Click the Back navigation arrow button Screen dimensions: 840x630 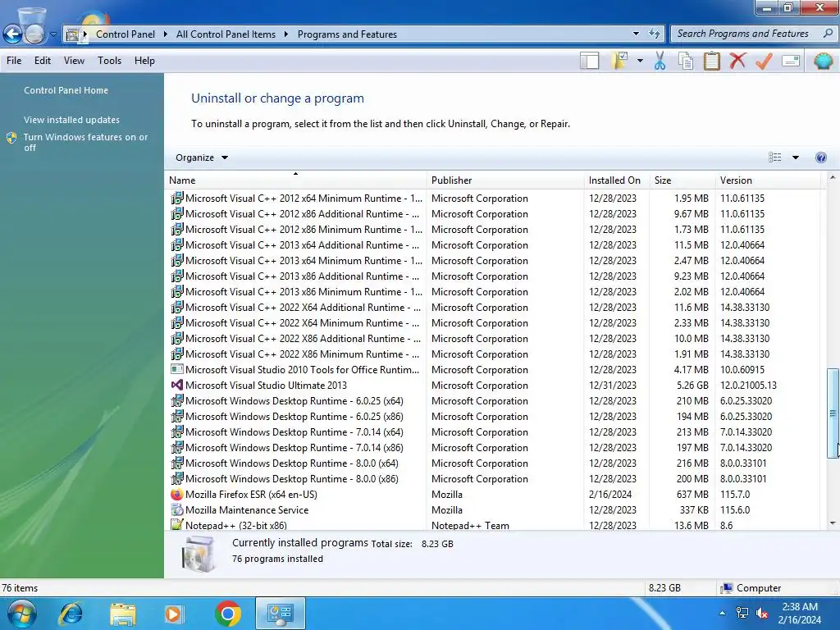click(13, 34)
